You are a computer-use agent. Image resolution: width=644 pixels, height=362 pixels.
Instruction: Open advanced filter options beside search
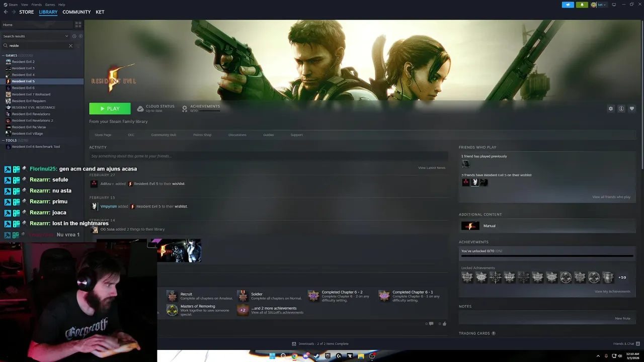click(x=78, y=46)
